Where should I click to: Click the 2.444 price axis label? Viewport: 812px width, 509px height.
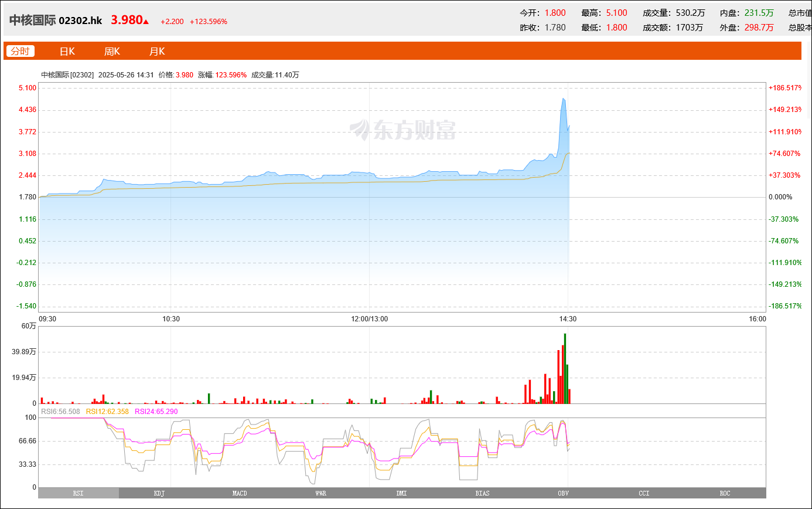coord(27,175)
